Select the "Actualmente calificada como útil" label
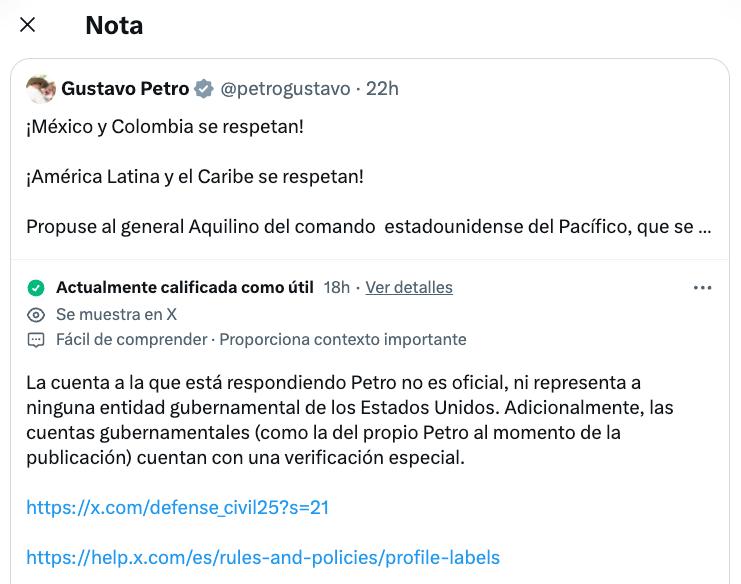 coord(185,288)
